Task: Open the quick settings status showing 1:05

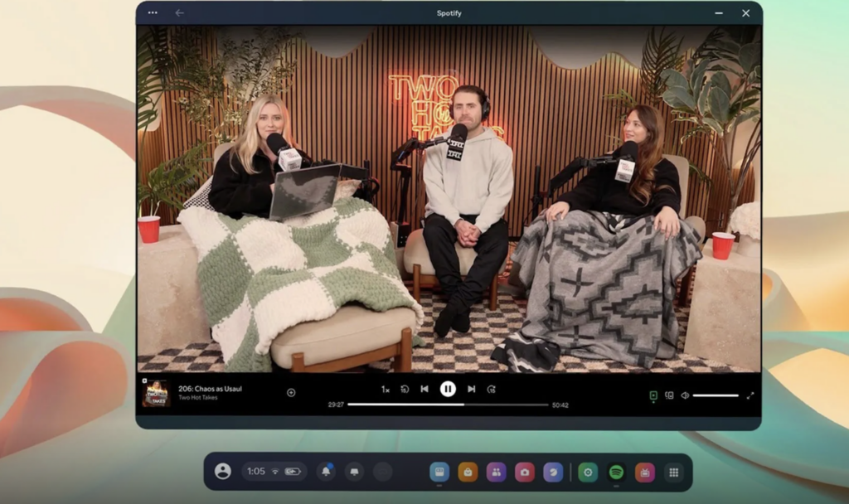Action: click(274, 472)
